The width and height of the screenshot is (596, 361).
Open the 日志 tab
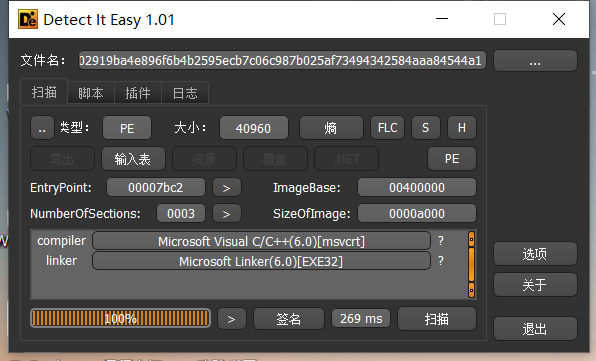point(185,93)
